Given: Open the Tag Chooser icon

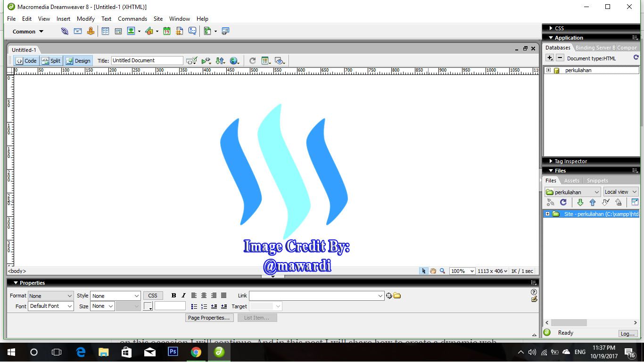Looking at the screenshot, I should coord(225,31).
